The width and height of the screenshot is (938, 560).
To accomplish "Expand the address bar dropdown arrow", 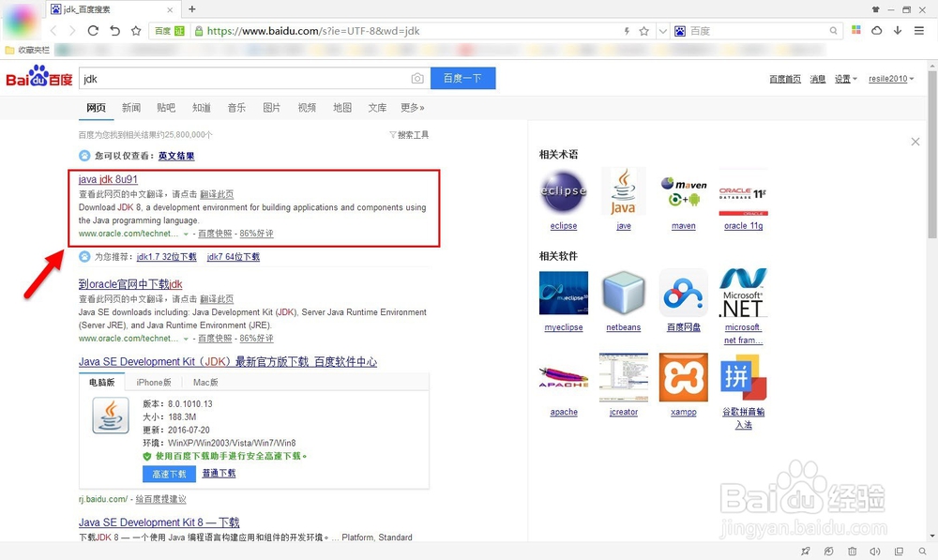I will pos(663,31).
